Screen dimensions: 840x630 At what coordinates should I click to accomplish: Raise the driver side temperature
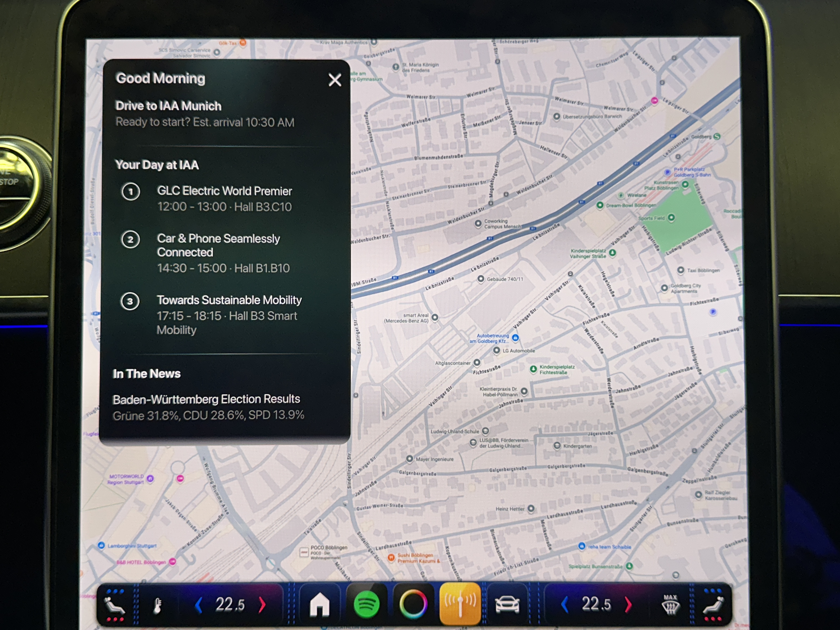(x=262, y=605)
